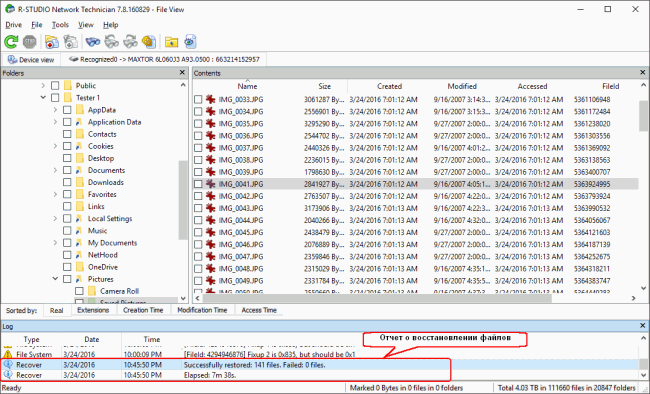Sort log by the Date column header

(92, 339)
